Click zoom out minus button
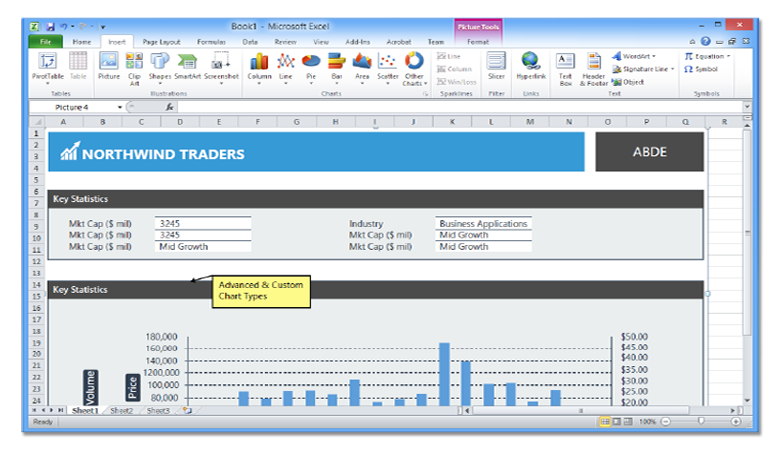 click(666, 421)
